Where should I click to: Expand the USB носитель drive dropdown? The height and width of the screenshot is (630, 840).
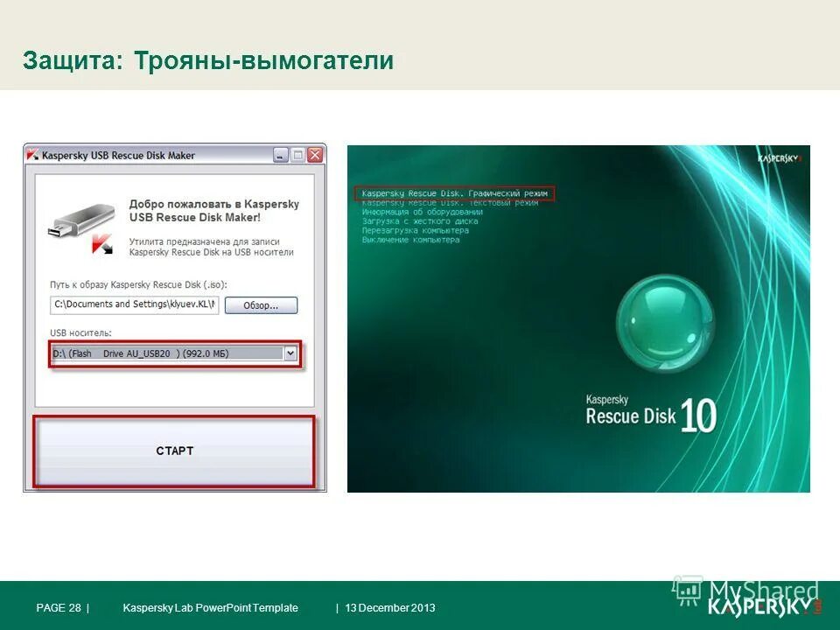290,352
